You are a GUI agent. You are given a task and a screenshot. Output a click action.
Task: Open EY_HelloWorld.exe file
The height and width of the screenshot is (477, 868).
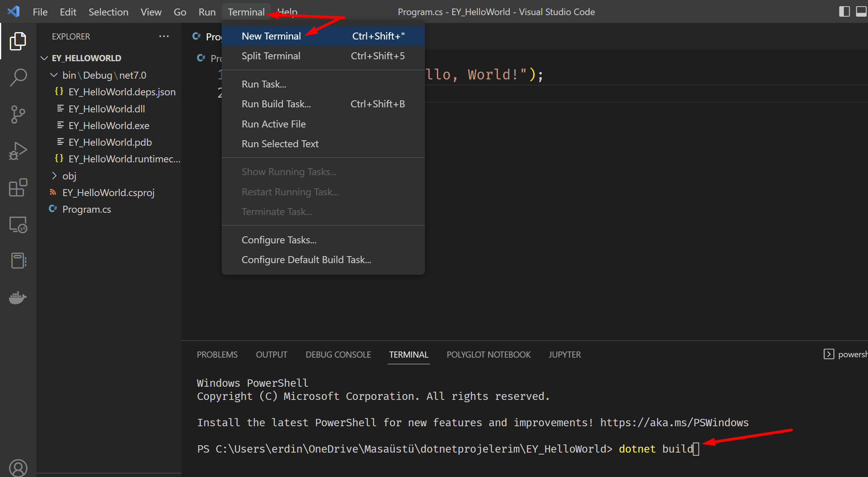coord(103,126)
